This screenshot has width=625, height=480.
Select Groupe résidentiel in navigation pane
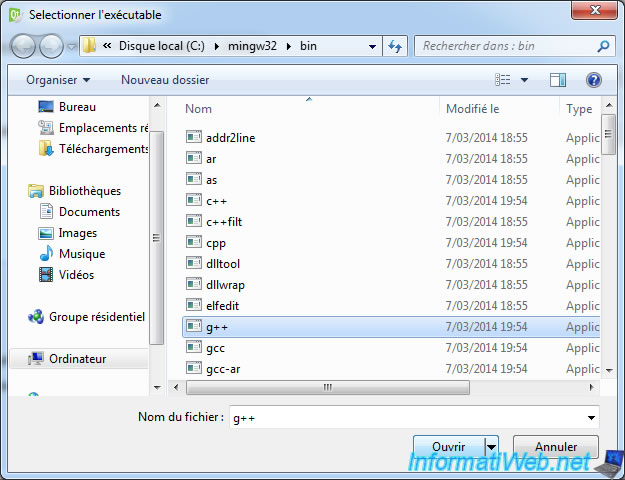(86, 317)
